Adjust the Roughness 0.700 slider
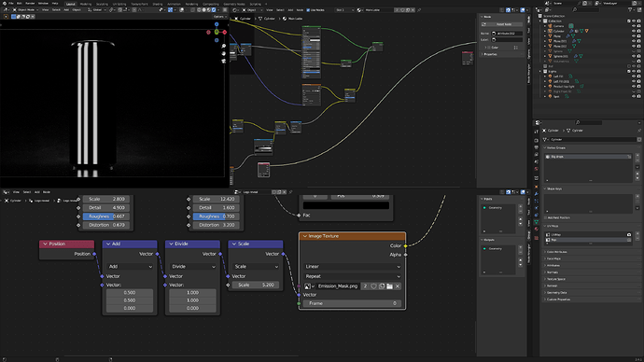This screenshot has height=362, width=644. coord(217,216)
